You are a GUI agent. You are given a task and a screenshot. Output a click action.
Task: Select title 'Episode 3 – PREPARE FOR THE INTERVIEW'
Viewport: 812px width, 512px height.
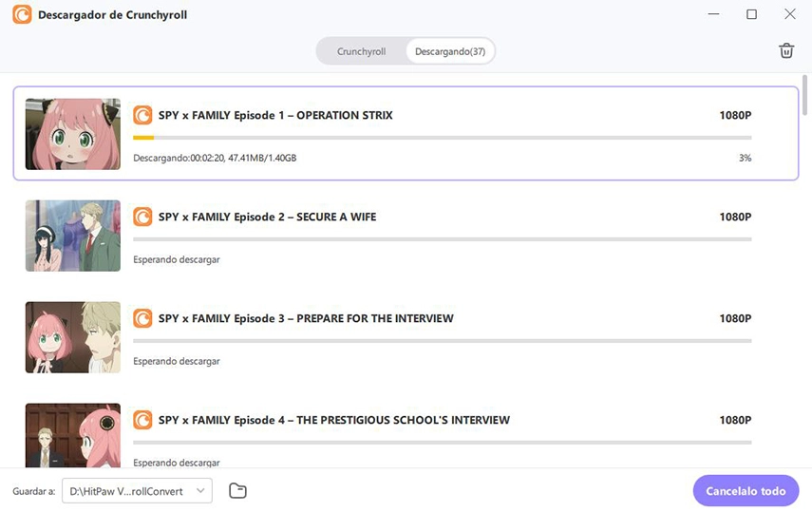coord(344,318)
